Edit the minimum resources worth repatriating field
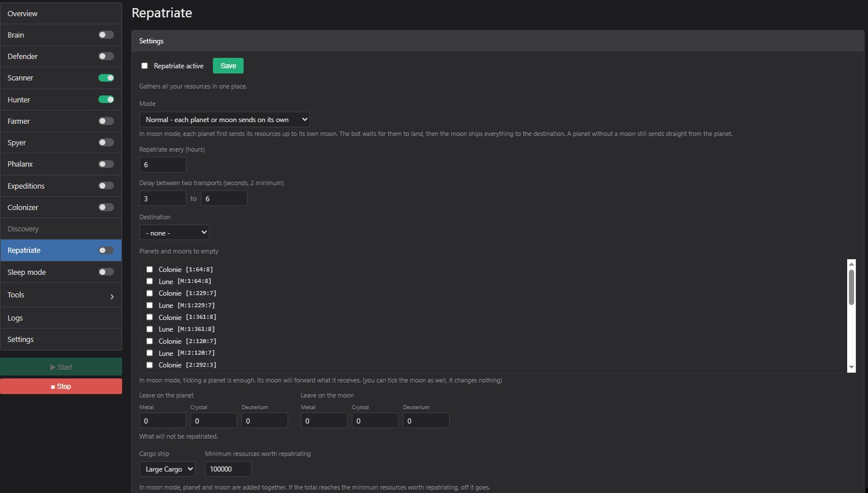868x493 pixels. [x=228, y=469]
